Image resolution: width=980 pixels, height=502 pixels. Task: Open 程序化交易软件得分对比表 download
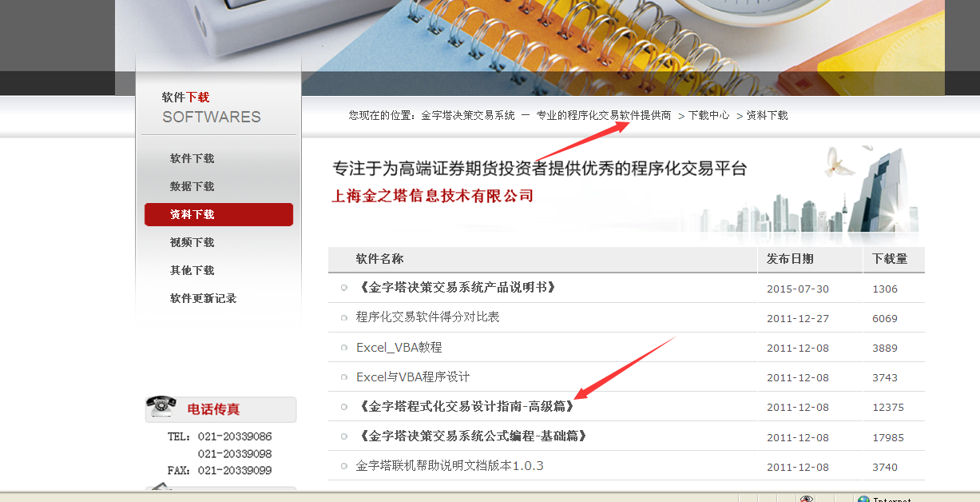[428, 317]
